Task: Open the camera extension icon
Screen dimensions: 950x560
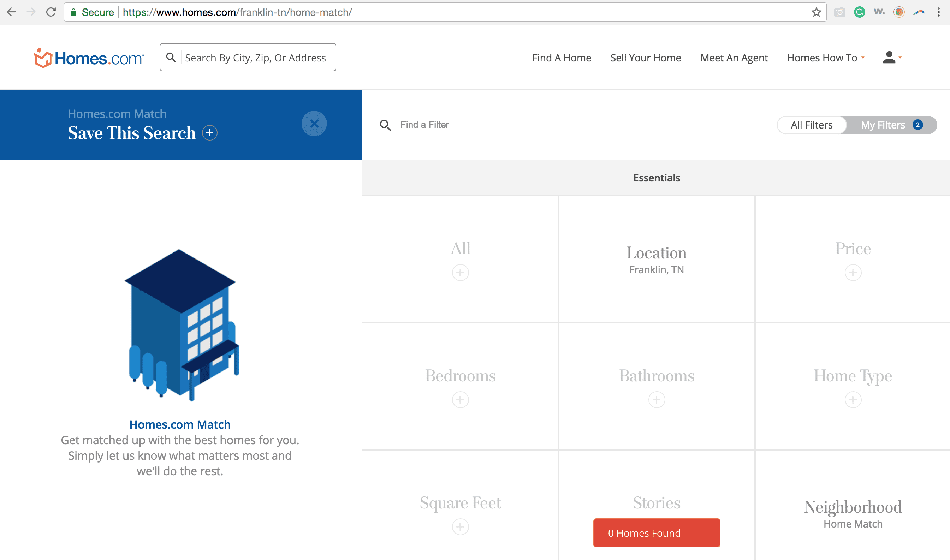Action: [x=839, y=12]
